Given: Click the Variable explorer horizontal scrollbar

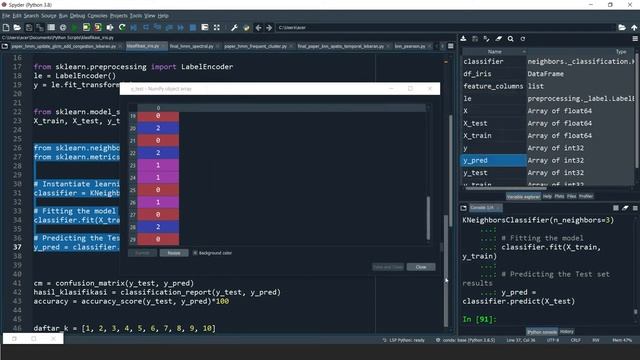Looking at the screenshot, I should point(506,189).
